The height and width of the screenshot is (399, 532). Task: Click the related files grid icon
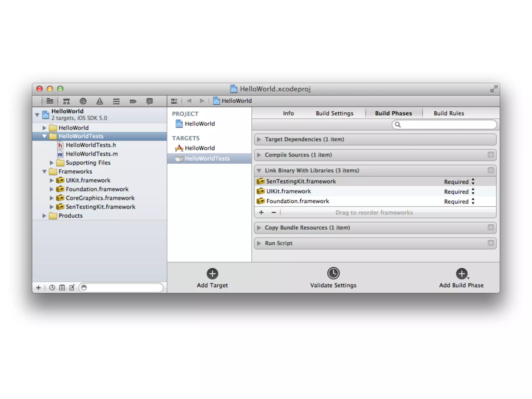tap(174, 101)
